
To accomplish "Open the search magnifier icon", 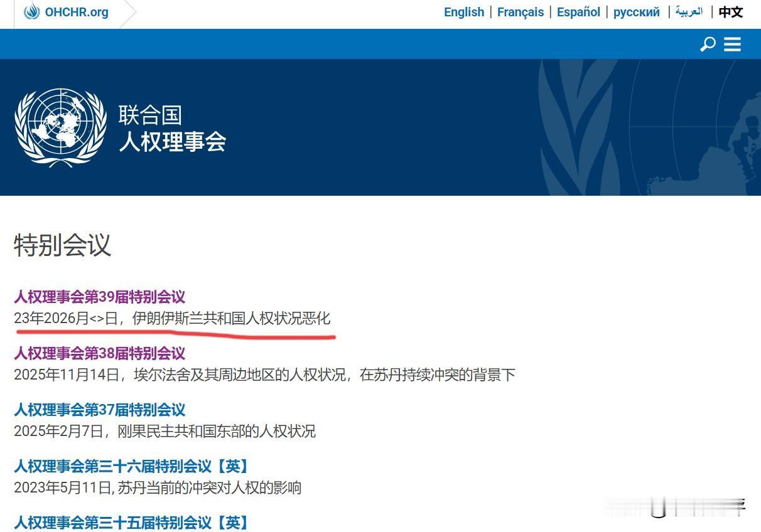I will [x=708, y=44].
